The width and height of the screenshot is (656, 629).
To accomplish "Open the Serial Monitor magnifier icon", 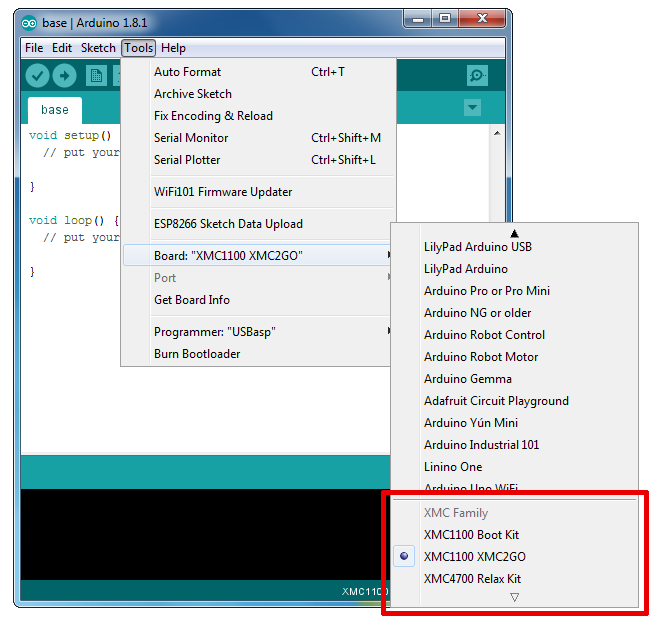I will pos(477,76).
